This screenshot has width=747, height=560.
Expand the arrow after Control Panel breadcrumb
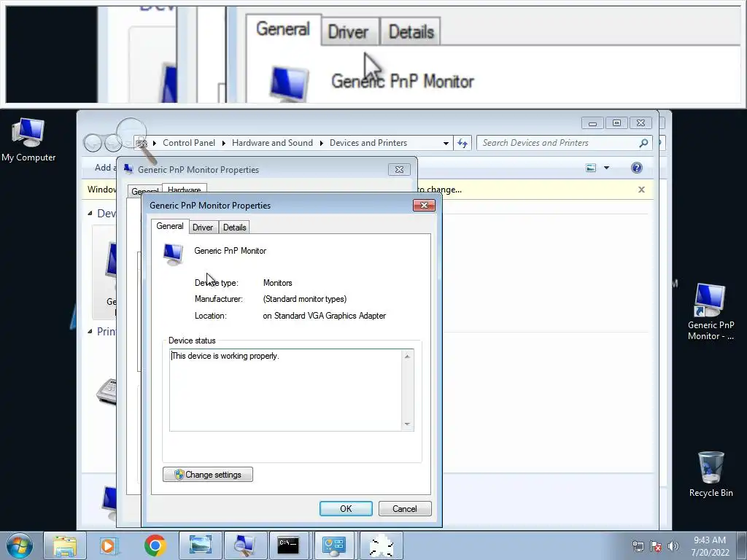click(x=223, y=143)
